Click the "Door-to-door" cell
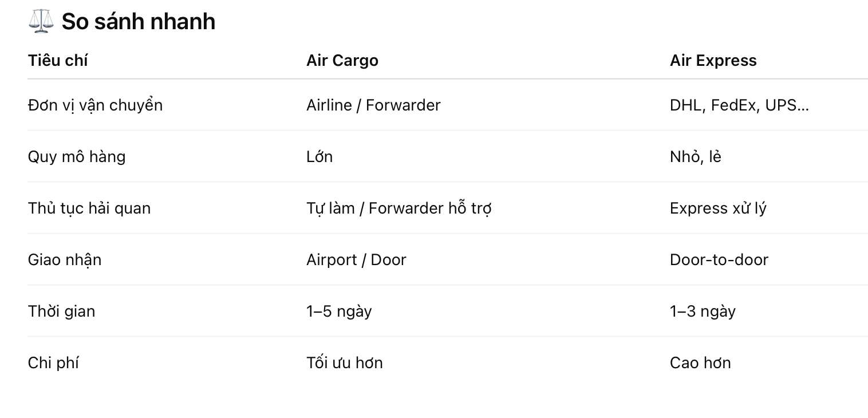The image size is (868, 418). point(719,260)
